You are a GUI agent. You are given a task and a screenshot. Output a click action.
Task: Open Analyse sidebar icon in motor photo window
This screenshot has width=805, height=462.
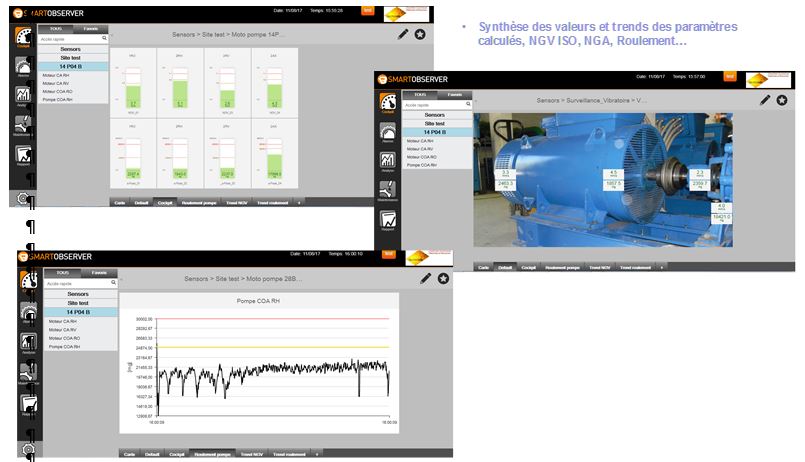(x=388, y=161)
